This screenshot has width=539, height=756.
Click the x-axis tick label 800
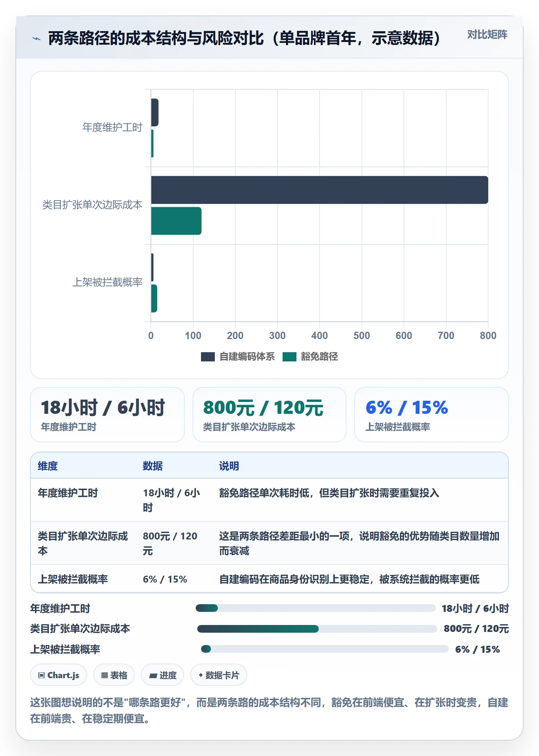point(488,336)
